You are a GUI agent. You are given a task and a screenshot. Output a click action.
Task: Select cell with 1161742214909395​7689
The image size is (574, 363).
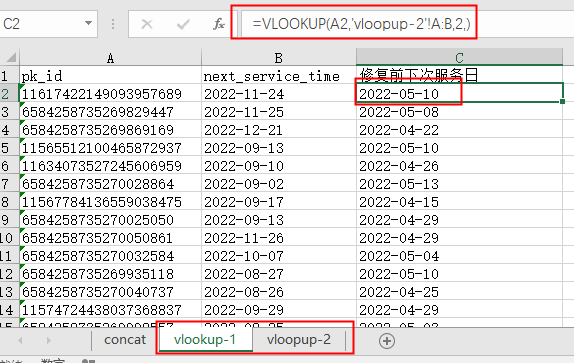coord(110,93)
